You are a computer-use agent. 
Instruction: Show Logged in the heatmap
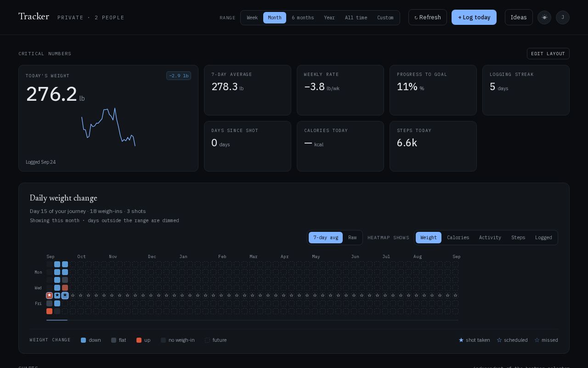(x=543, y=237)
